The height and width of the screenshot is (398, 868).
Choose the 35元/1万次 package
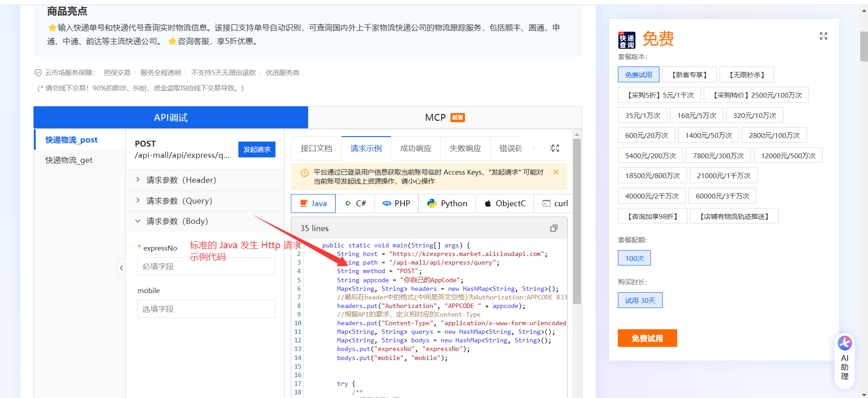tap(642, 115)
